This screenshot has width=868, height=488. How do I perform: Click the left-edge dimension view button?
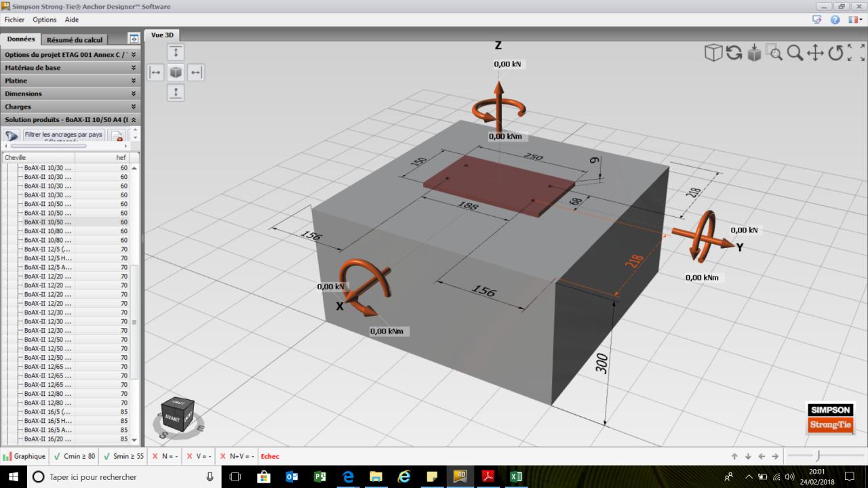click(155, 73)
